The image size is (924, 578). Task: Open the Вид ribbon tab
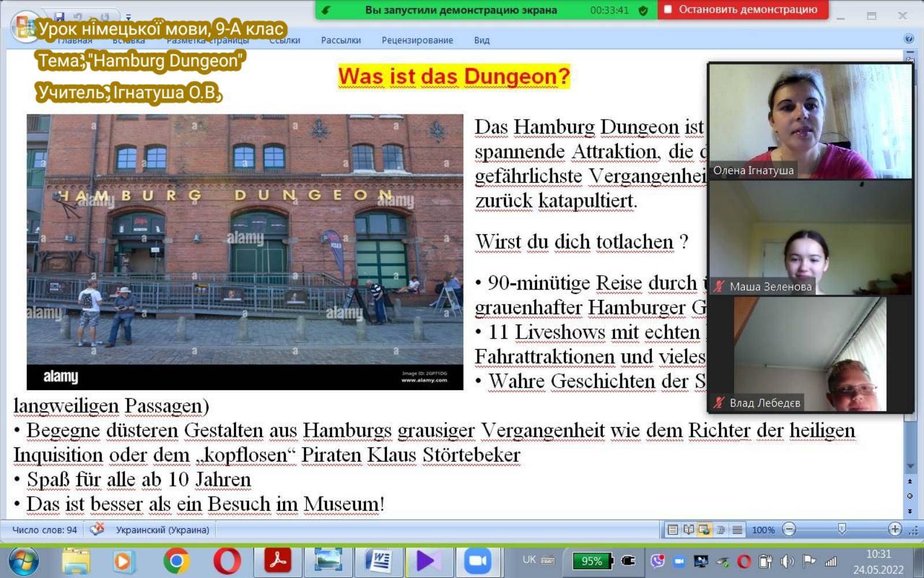point(482,40)
